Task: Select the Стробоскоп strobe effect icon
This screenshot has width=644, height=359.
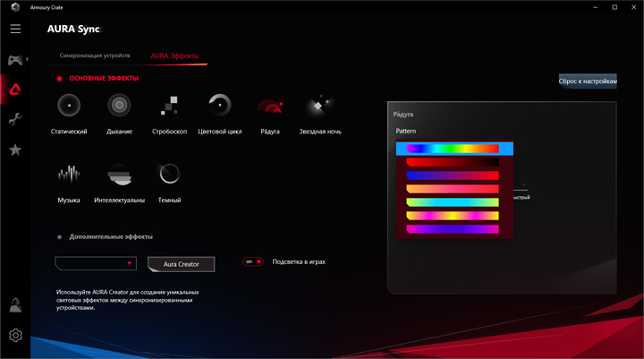Action: (x=169, y=106)
